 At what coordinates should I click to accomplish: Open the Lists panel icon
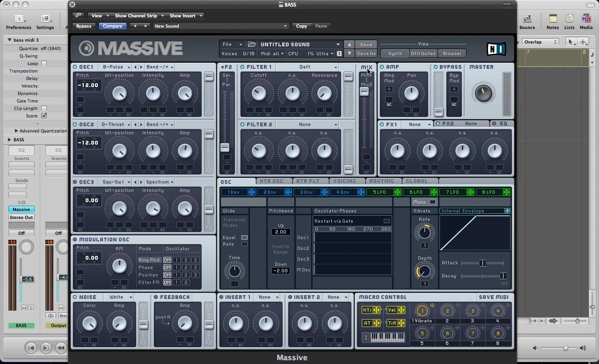point(570,19)
